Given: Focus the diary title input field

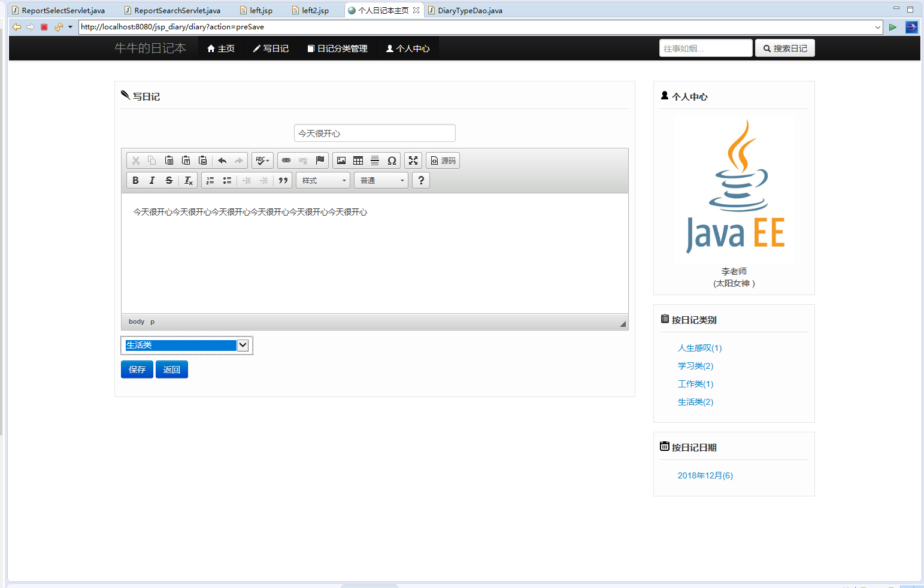Looking at the screenshot, I should [x=375, y=133].
